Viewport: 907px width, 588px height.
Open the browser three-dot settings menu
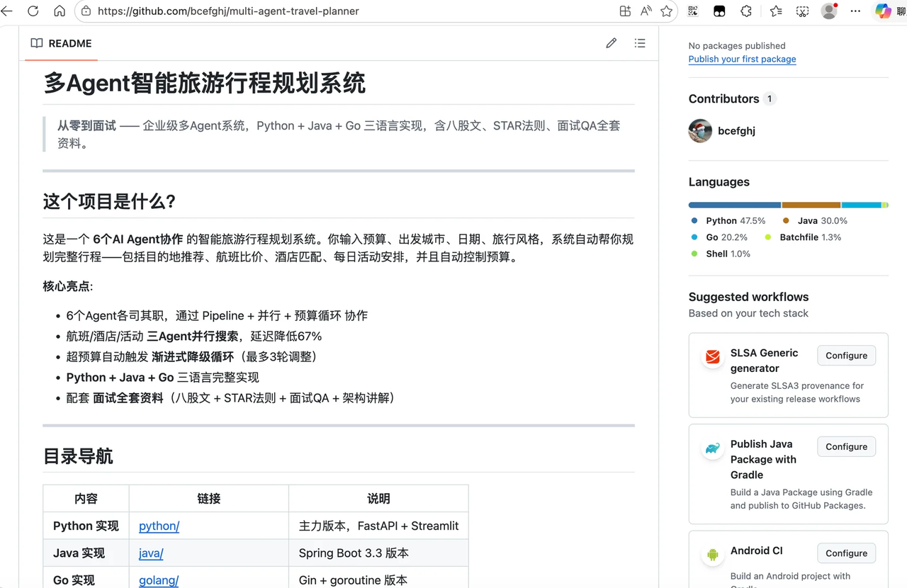[x=856, y=11]
